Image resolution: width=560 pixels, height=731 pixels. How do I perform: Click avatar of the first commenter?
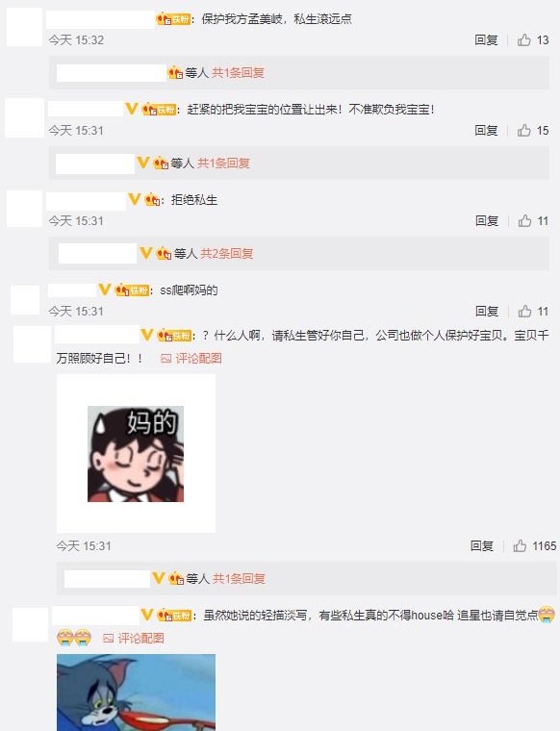click(x=24, y=27)
